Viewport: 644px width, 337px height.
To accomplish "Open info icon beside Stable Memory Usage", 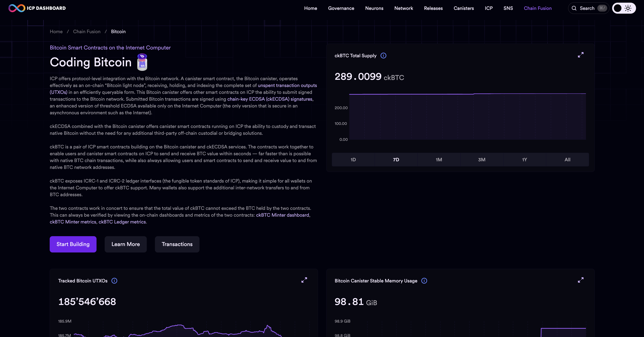I will [x=424, y=281].
